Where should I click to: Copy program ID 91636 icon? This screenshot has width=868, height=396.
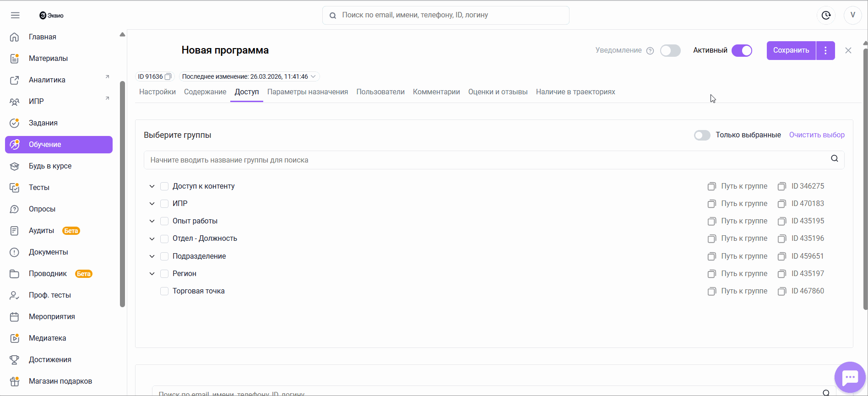168,76
